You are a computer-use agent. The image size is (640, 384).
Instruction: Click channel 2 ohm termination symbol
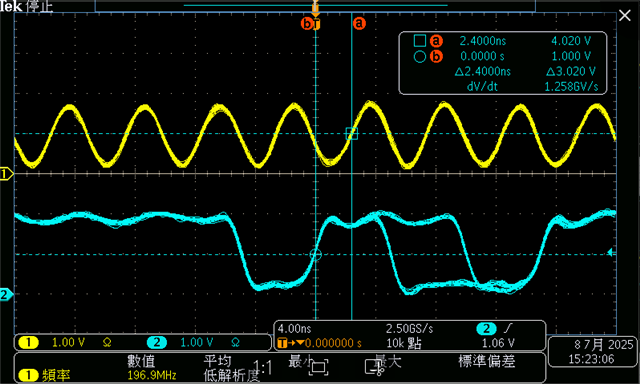[x=236, y=342]
